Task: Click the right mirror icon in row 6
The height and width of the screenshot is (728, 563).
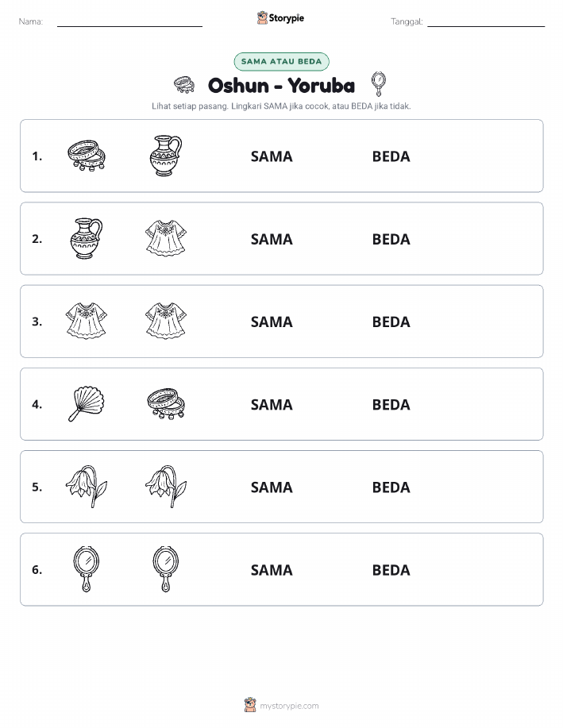Action: coord(166,569)
